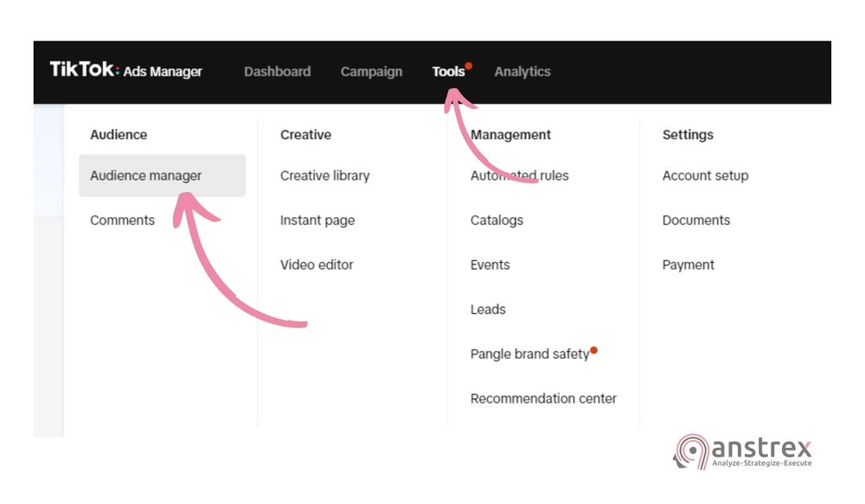Open the Creative library

324,175
